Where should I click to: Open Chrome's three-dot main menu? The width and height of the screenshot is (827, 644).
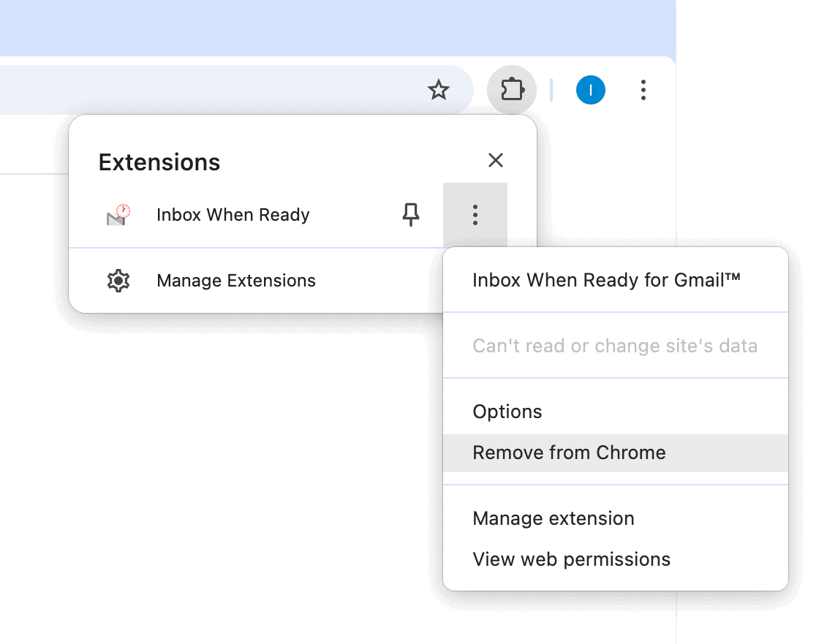coord(643,90)
